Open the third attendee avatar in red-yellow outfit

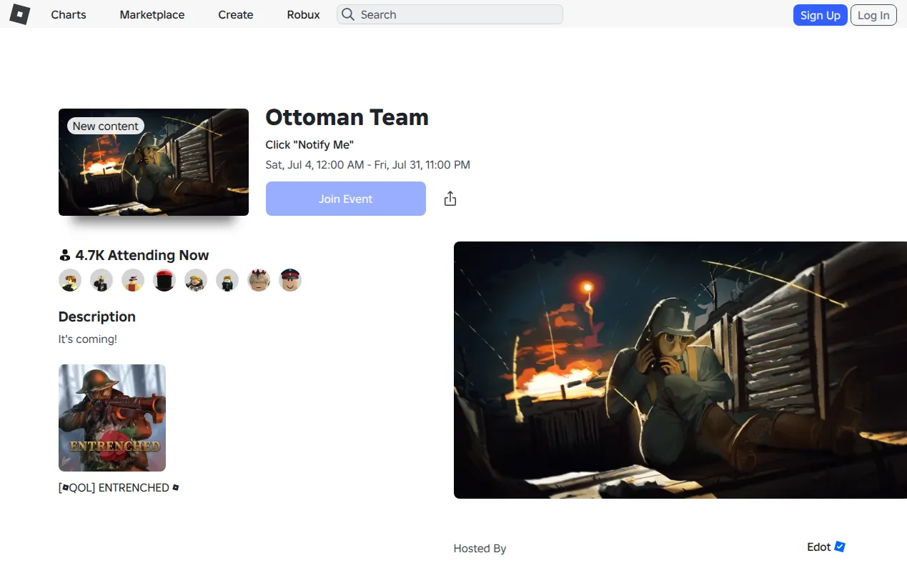click(x=133, y=280)
